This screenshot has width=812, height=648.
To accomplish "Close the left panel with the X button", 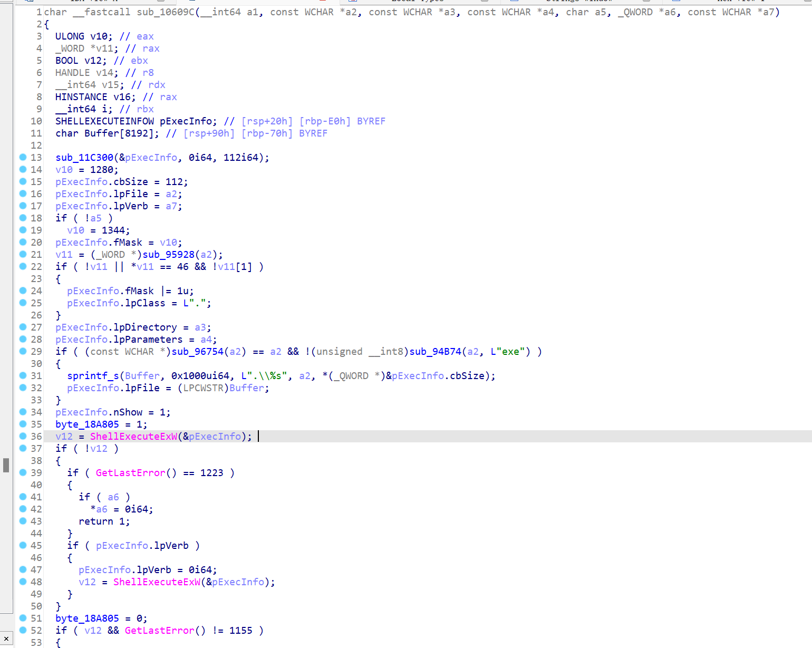I will tap(6, 639).
